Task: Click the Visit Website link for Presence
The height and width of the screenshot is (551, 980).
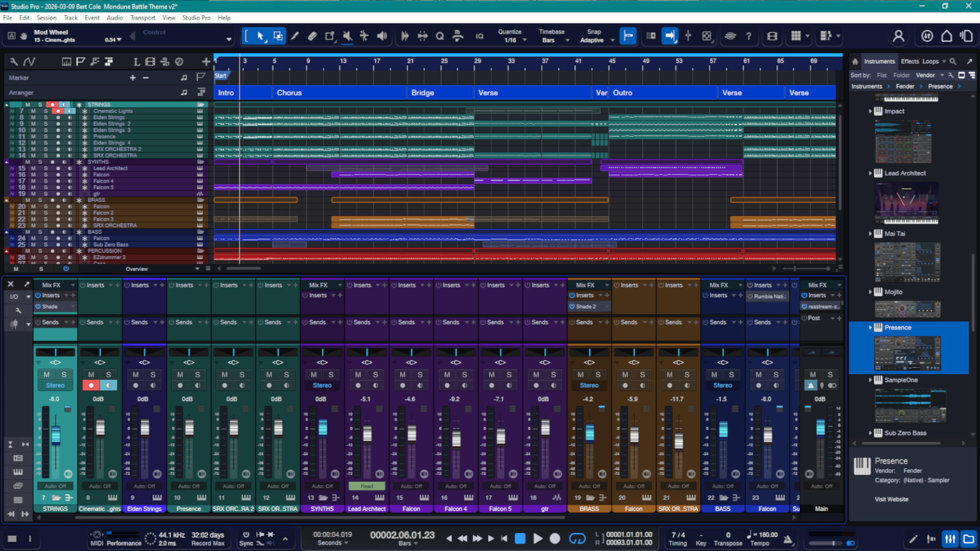Action: pyautogui.click(x=891, y=499)
